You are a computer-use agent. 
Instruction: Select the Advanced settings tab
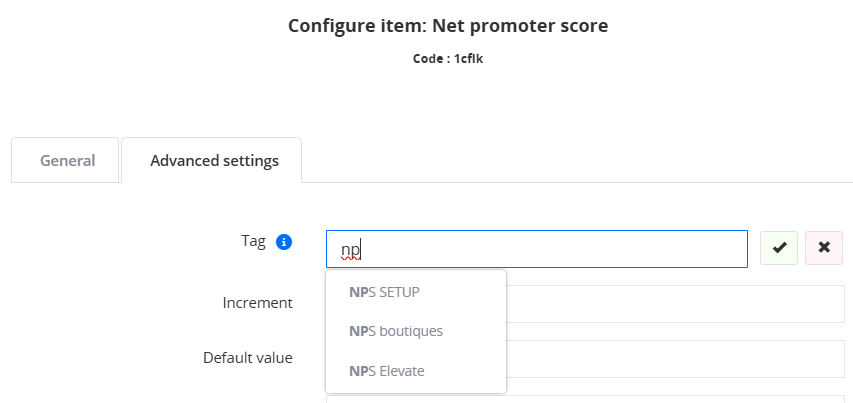click(214, 160)
